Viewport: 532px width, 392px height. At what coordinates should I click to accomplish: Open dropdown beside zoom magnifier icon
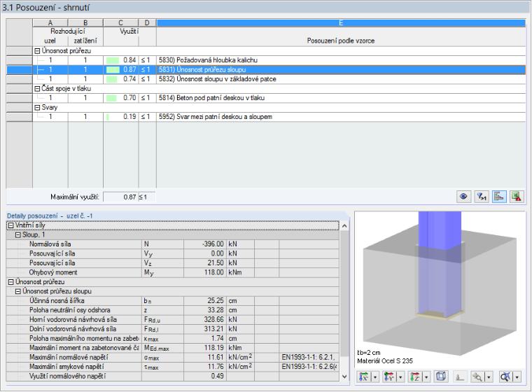tap(489, 377)
